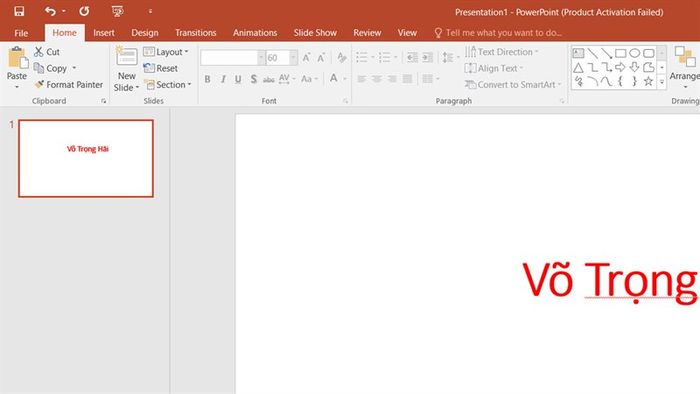Click the Reset slide button
Viewport: 700px width, 394px height.
click(x=161, y=68)
